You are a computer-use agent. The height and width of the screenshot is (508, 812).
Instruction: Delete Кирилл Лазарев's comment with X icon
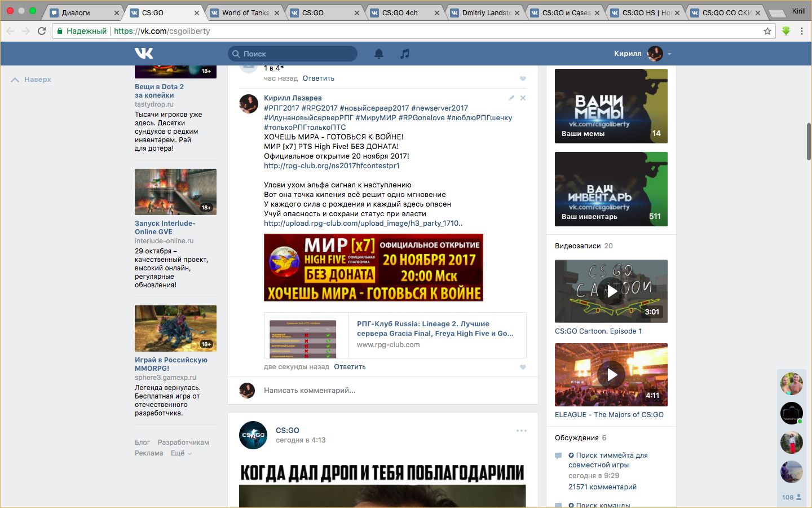523,98
